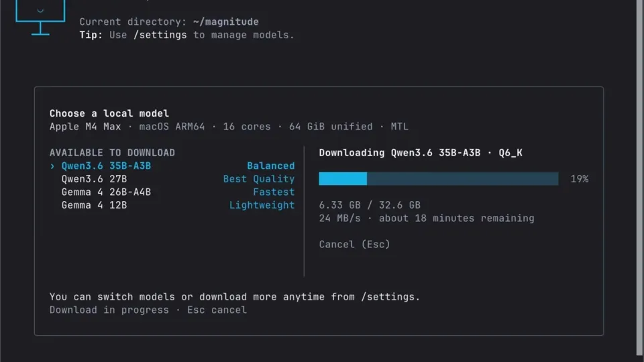Click the Lightweight tag
This screenshot has width=644, height=362.
point(262,205)
